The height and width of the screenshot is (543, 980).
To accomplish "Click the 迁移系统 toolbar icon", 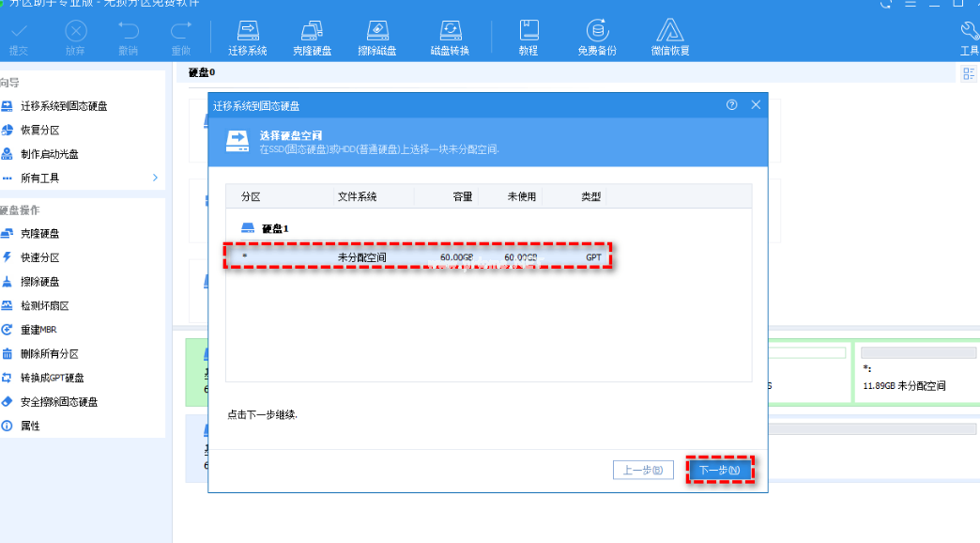I will point(247,37).
